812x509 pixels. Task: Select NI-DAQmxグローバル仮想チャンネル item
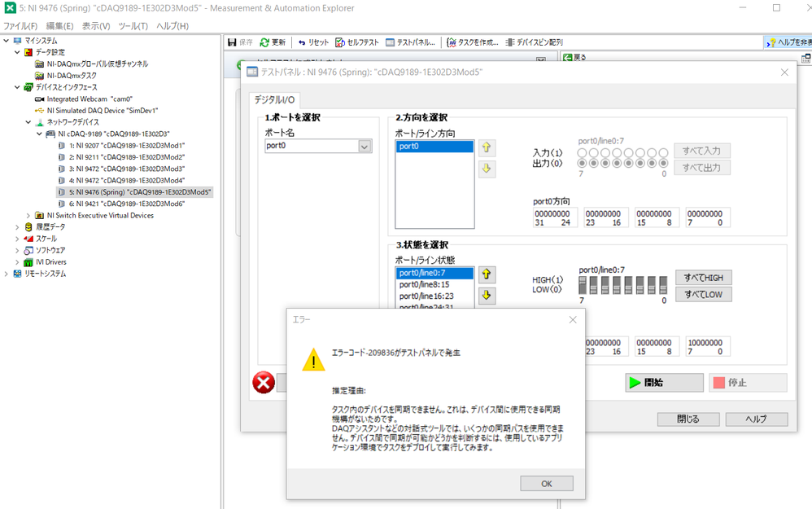pos(98,64)
